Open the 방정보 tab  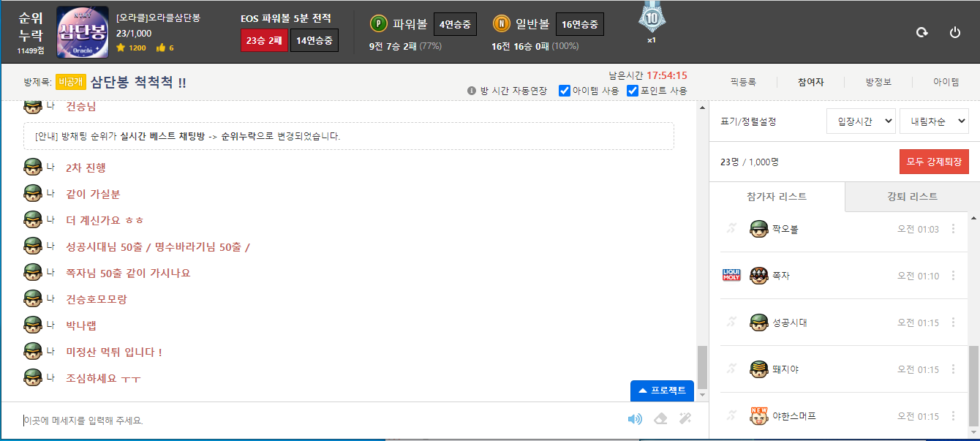tap(878, 83)
